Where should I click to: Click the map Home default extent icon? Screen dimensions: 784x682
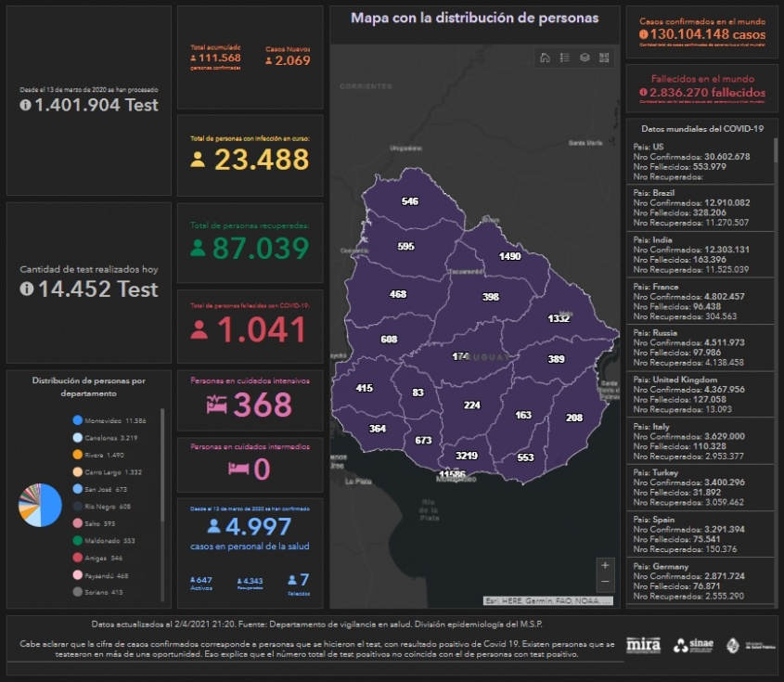(x=545, y=58)
